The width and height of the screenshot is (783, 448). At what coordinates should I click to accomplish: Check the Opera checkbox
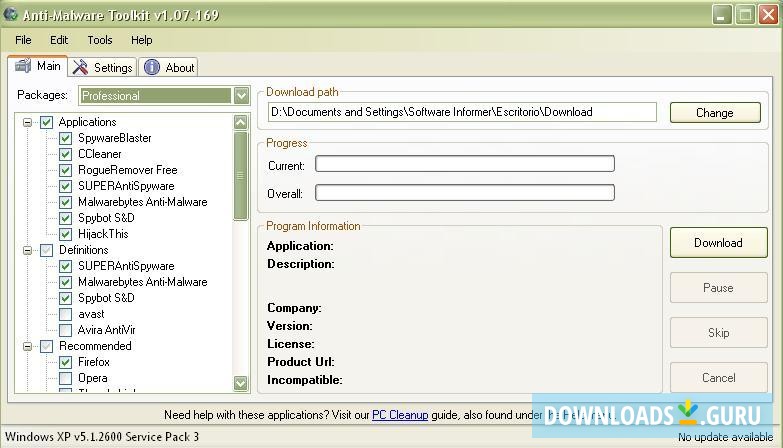[65, 378]
